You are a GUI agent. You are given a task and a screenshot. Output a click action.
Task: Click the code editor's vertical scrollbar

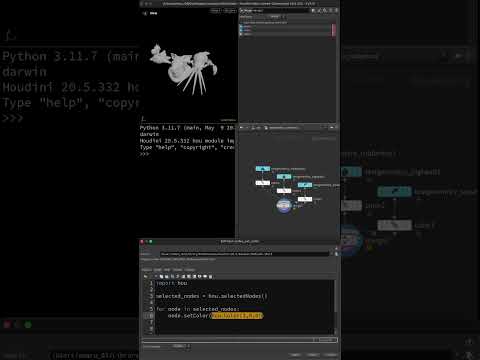(335, 307)
